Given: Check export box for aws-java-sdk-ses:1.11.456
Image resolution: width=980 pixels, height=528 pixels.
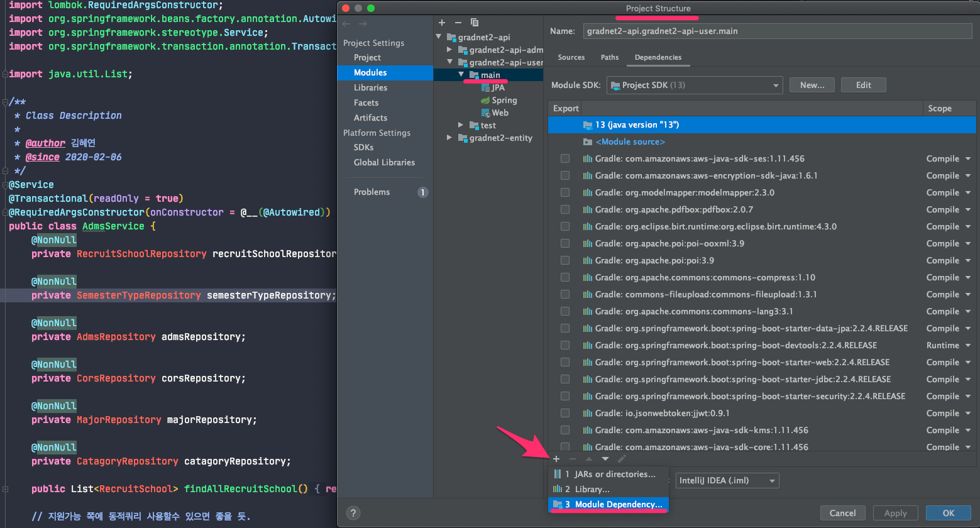Looking at the screenshot, I should 565,159.
